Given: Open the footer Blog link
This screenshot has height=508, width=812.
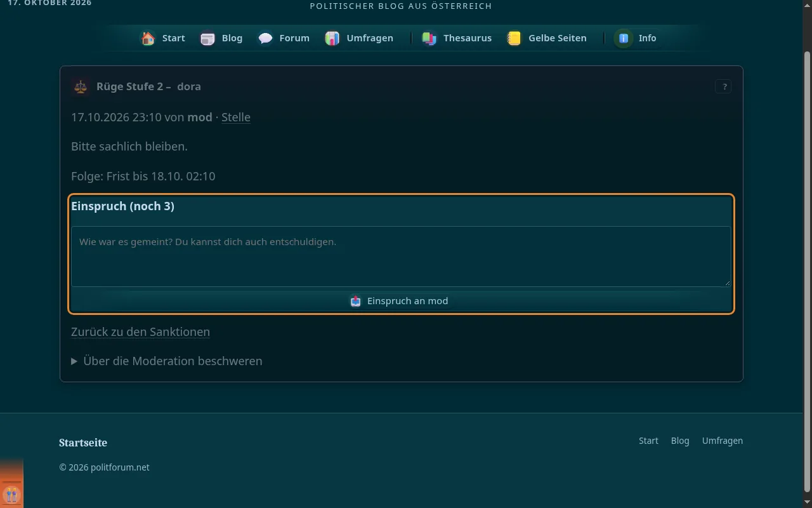Looking at the screenshot, I should point(680,441).
